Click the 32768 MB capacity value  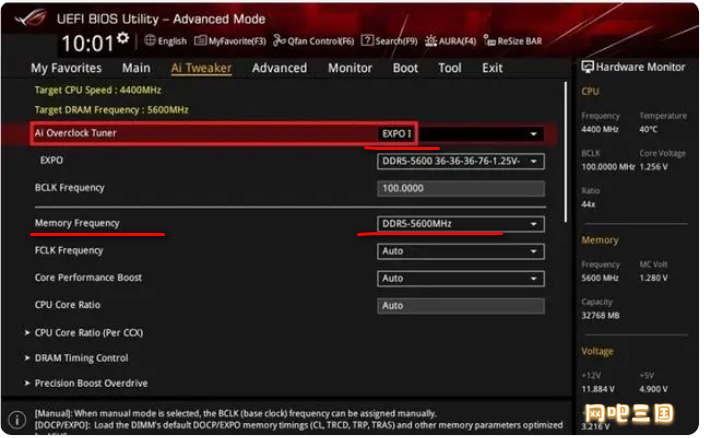600,315
